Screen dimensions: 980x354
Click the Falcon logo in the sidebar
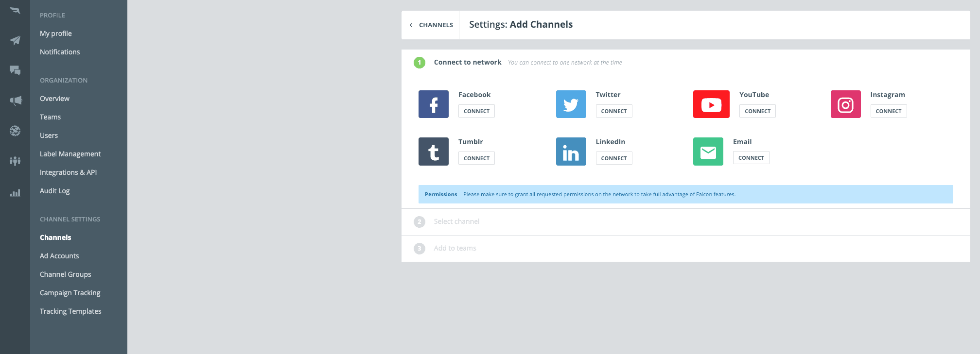coord(15,11)
